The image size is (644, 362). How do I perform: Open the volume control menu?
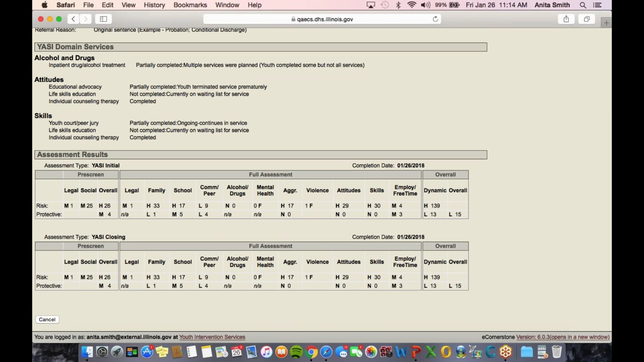[x=426, y=5]
